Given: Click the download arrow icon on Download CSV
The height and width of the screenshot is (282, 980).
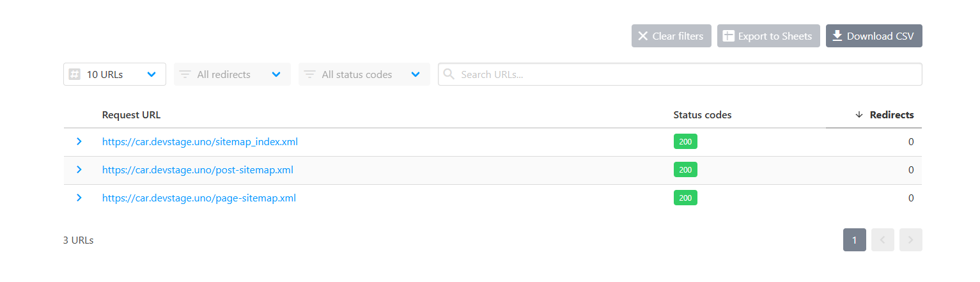Looking at the screenshot, I should pos(837,36).
